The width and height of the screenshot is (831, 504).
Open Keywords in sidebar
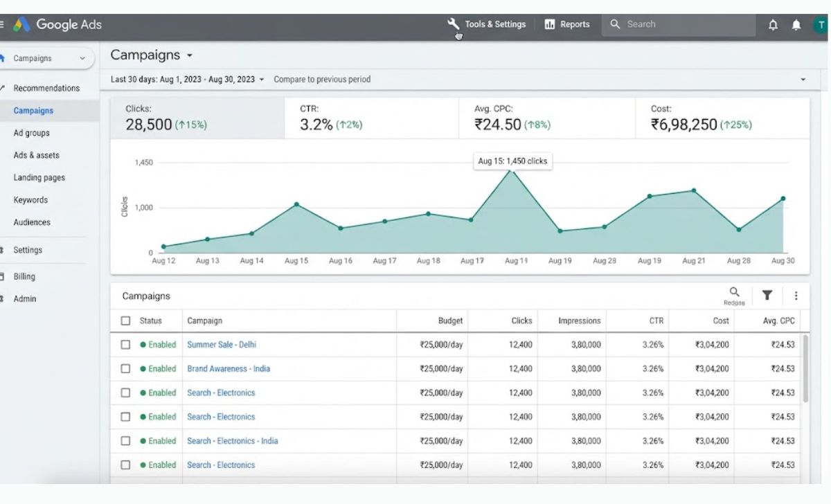pyautogui.click(x=30, y=200)
